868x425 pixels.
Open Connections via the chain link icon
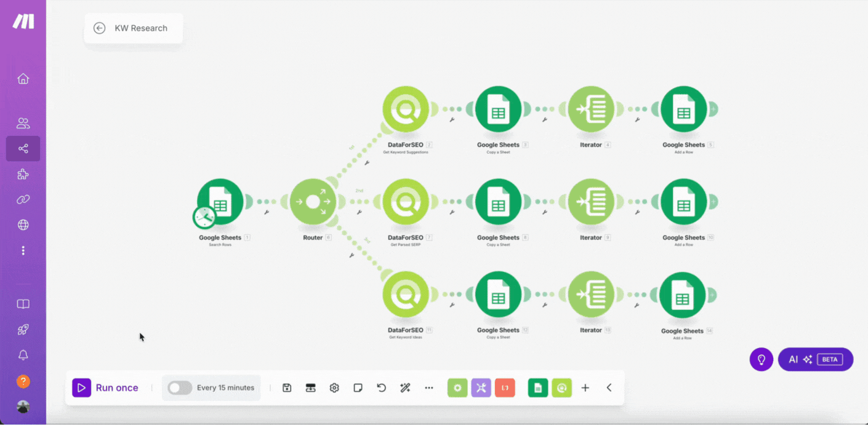23,200
